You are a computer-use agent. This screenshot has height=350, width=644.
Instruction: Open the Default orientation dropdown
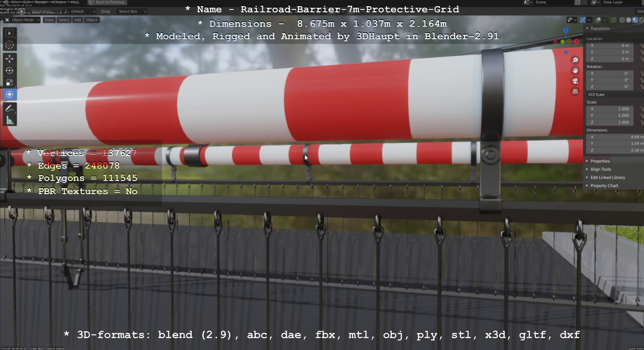click(80, 11)
